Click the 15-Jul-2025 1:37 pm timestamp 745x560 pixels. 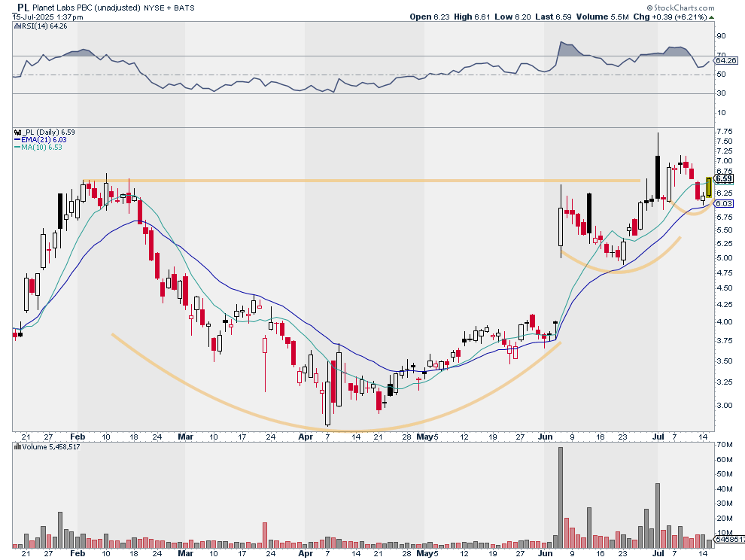pyautogui.click(x=47, y=17)
